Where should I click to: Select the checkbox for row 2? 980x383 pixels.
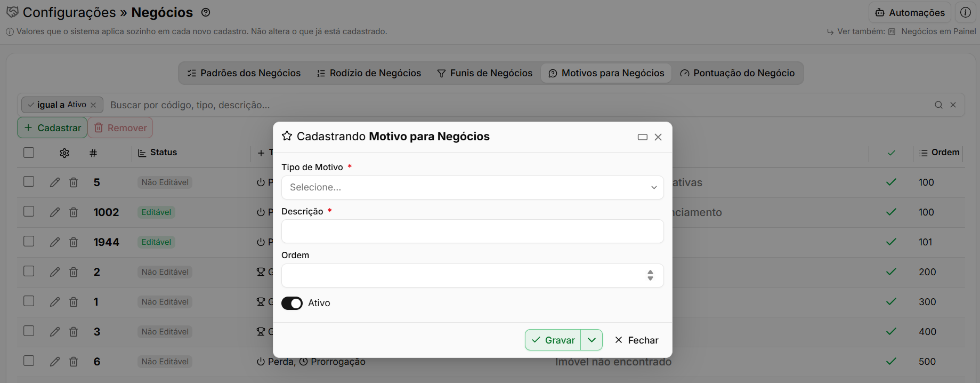29,271
